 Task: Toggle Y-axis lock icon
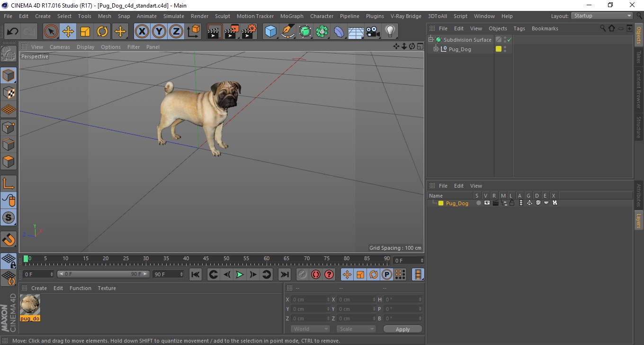(x=159, y=32)
